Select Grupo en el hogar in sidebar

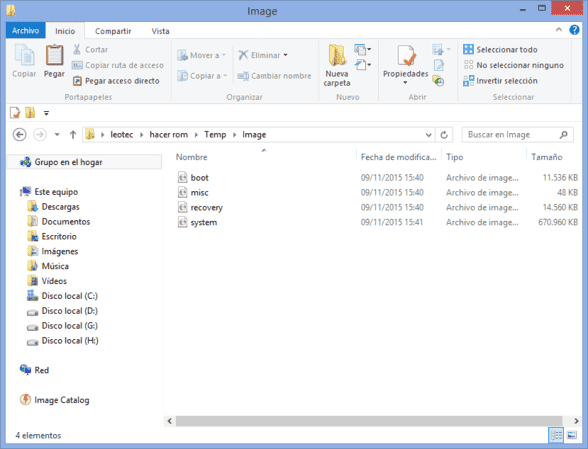click(x=85, y=162)
